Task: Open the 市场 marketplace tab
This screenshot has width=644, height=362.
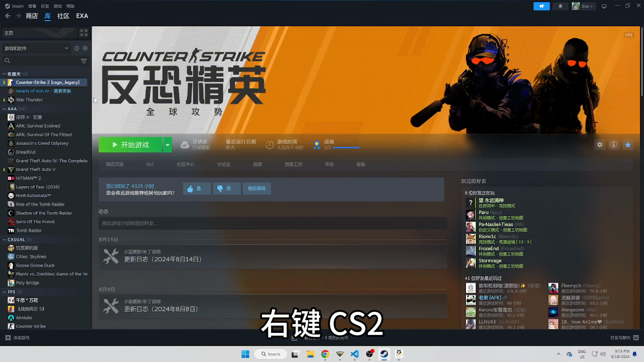Action: tap(329, 164)
